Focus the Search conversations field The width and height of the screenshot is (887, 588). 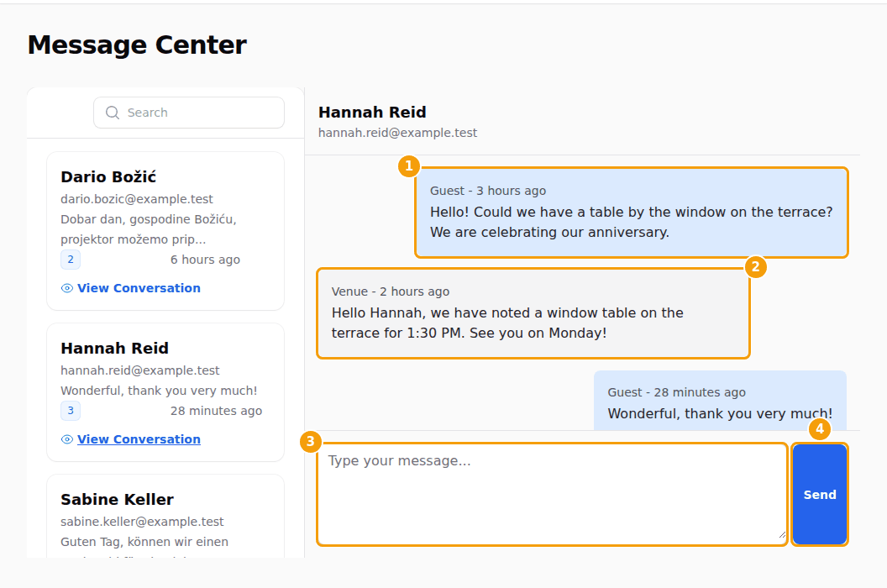189,113
